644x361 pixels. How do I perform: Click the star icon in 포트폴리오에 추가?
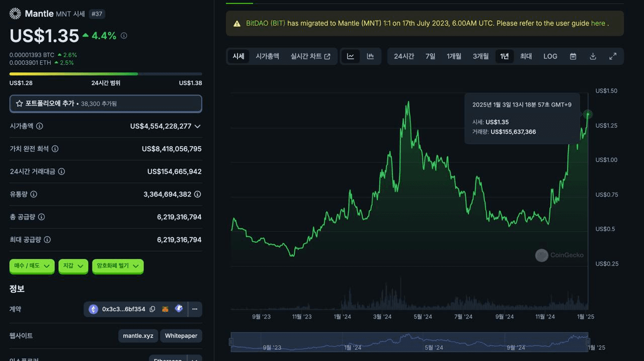pyautogui.click(x=20, y=104)
